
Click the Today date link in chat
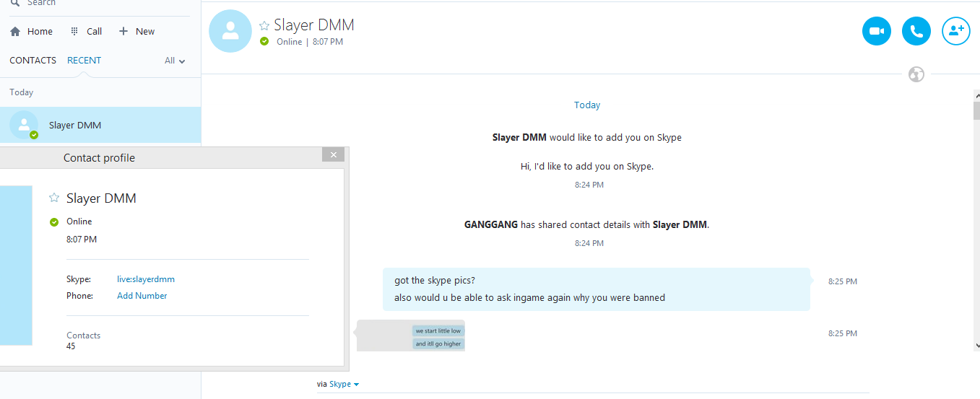(x=587, y=105)
